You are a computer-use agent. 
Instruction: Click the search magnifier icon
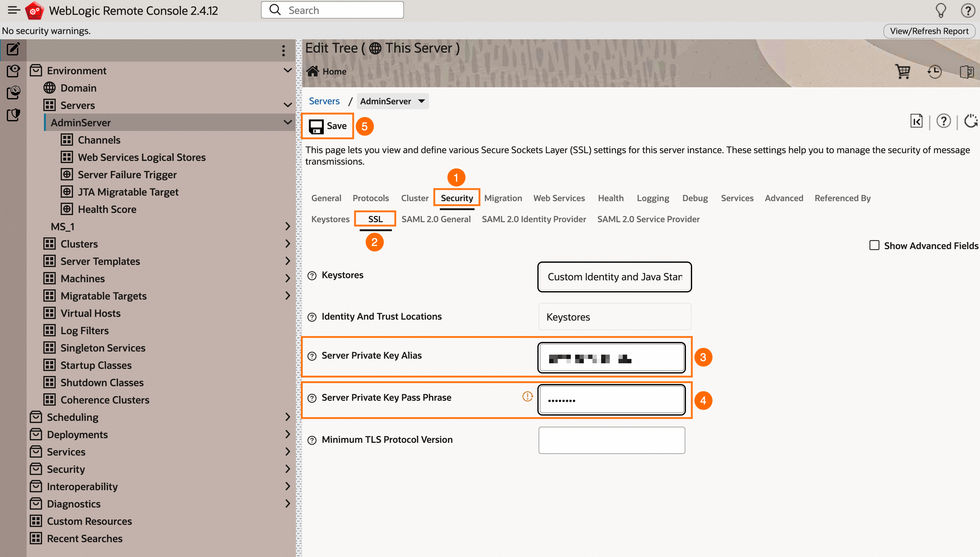coord(275,10)
